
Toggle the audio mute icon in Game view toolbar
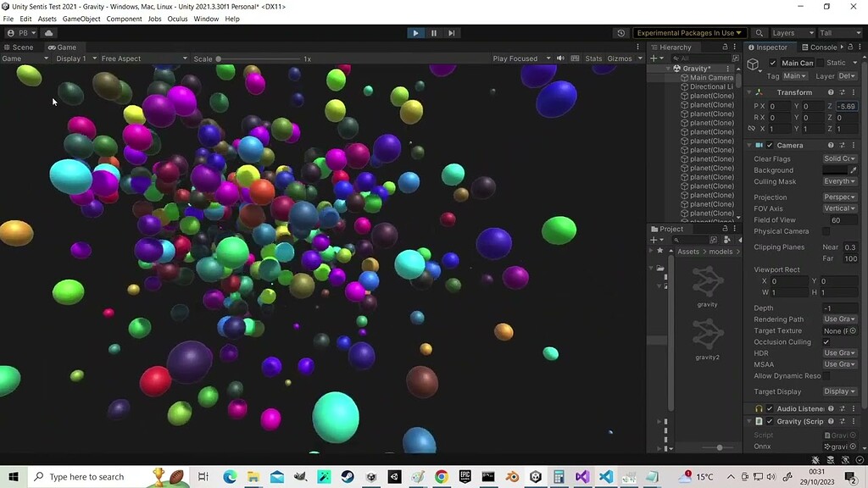click(x=560, y=58)
